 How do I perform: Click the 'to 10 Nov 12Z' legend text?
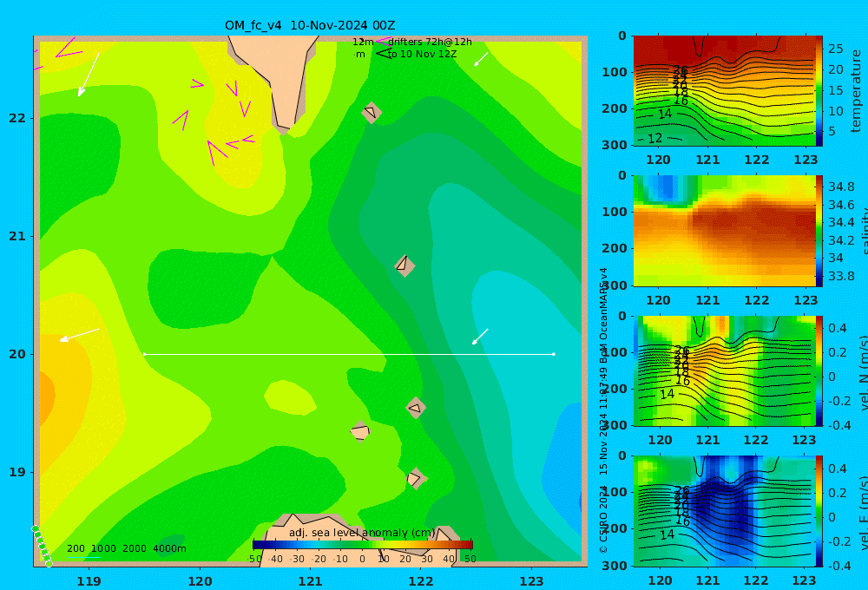pos(422,55)
